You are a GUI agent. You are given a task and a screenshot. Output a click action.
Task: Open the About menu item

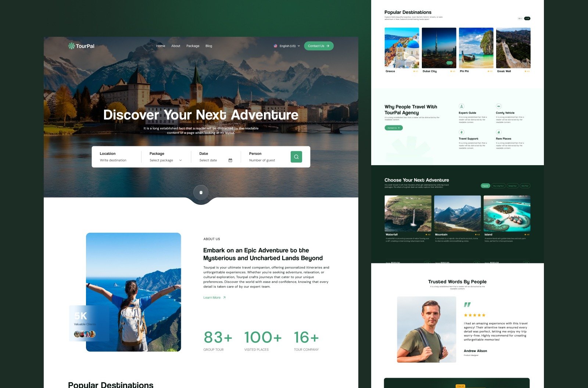pyautogui.click(x=176, y=46)
